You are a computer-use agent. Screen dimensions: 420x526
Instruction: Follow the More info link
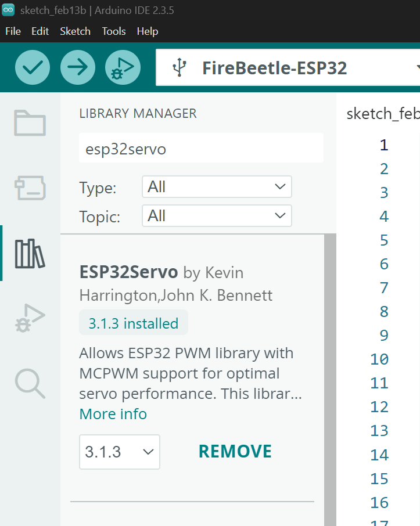[113, 414]
